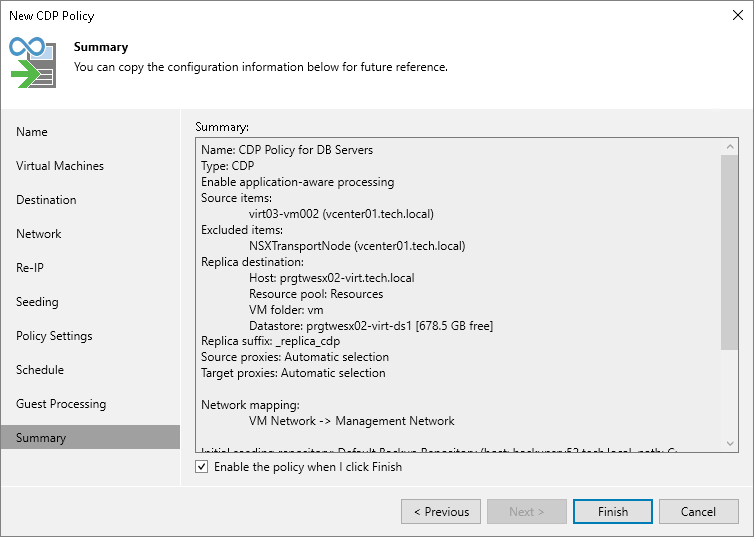Click the CDP policy wizard icon
The width and height of the screenshot is (754, 537).
(33, 62)
